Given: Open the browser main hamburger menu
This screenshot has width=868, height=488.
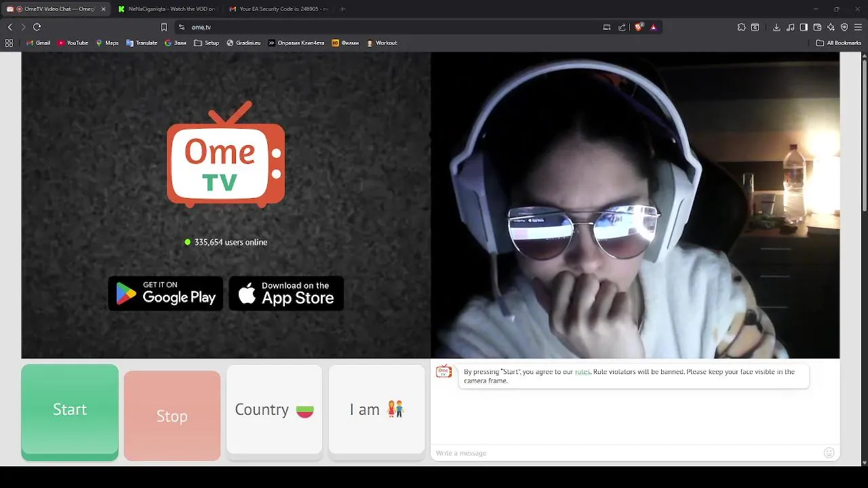Looking at the screenshot, I should [x=858, y=27].
